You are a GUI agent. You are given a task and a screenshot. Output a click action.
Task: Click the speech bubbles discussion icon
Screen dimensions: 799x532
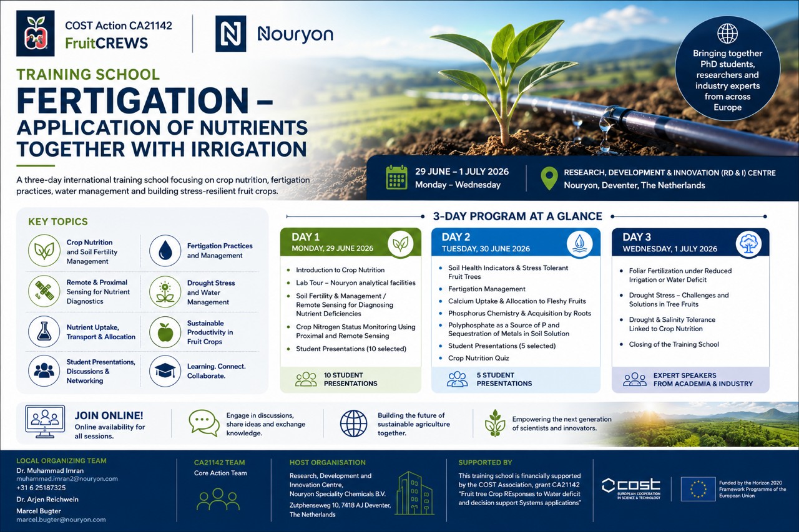pos(204,422)
